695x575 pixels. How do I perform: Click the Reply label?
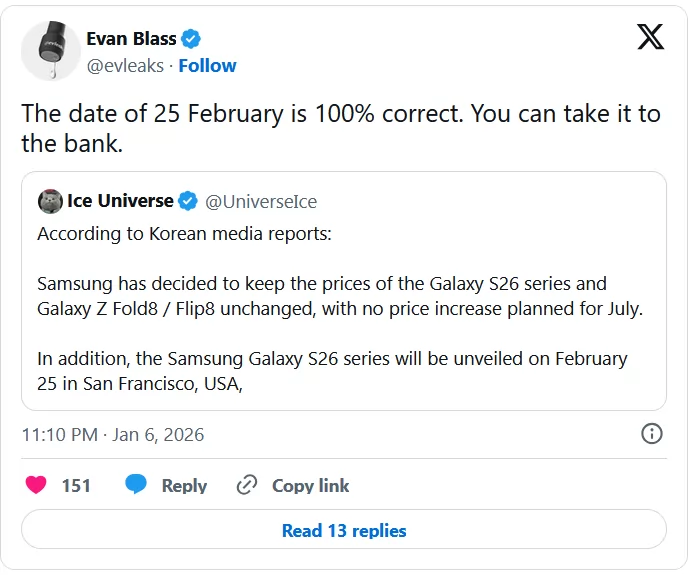[x=184, y=485]
